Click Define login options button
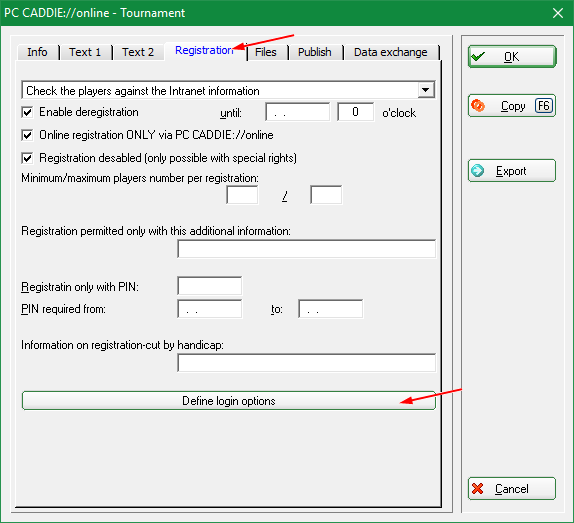 coord(229,401)
